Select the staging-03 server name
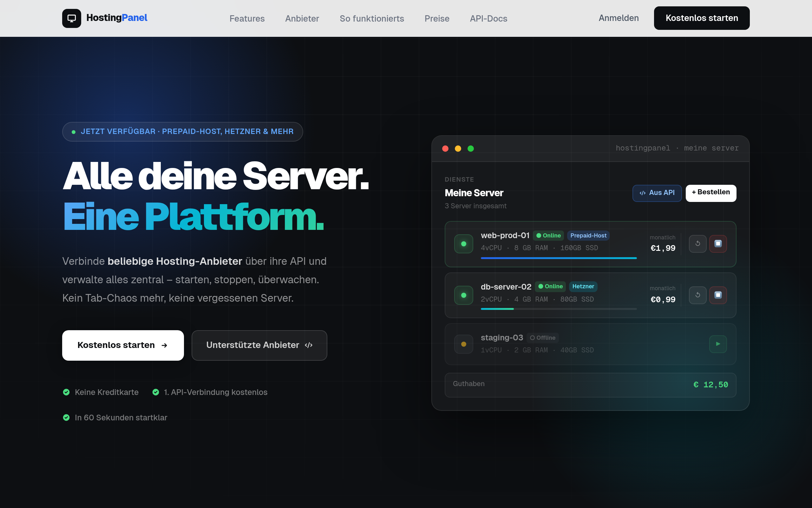Screen dimensions: 812x508 502,338
